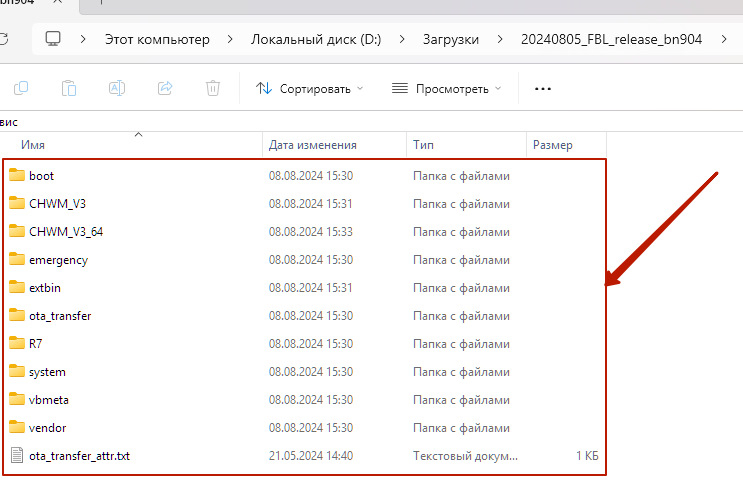743x493 pixels.
Task: Select the vendor folder name
Action: (47, 428)
